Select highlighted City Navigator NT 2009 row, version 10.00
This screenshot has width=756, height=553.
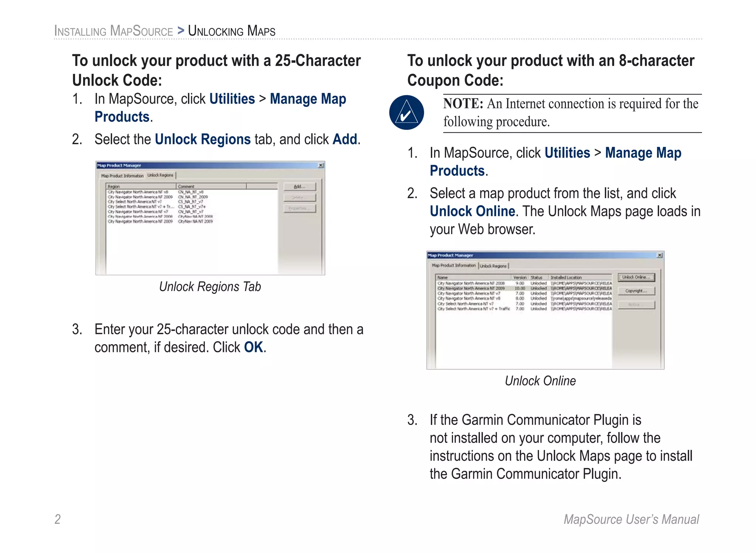click(x=471, y=288)
